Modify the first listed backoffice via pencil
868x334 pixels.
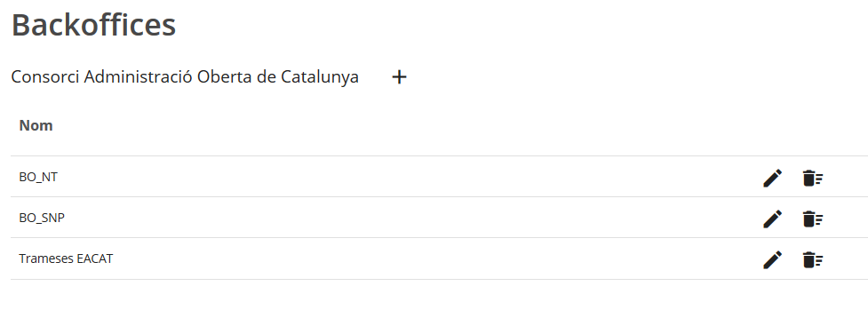[773, 179]
